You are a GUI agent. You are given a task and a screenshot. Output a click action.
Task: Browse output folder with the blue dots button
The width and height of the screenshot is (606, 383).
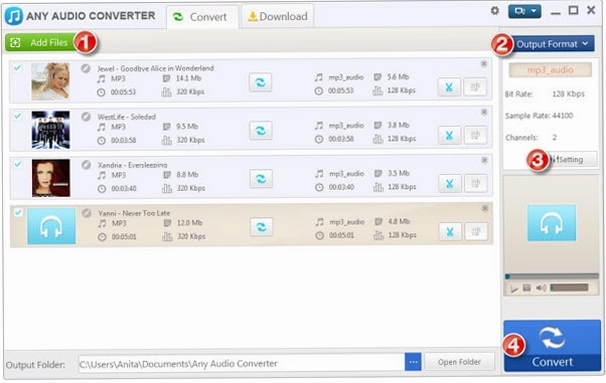coord(413,362)
